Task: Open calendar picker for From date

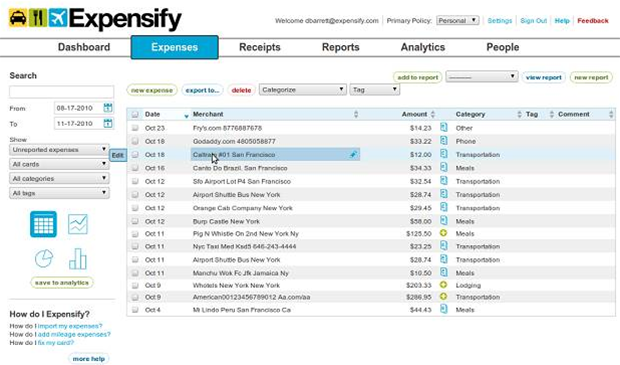Action: [x=108, y=108]
